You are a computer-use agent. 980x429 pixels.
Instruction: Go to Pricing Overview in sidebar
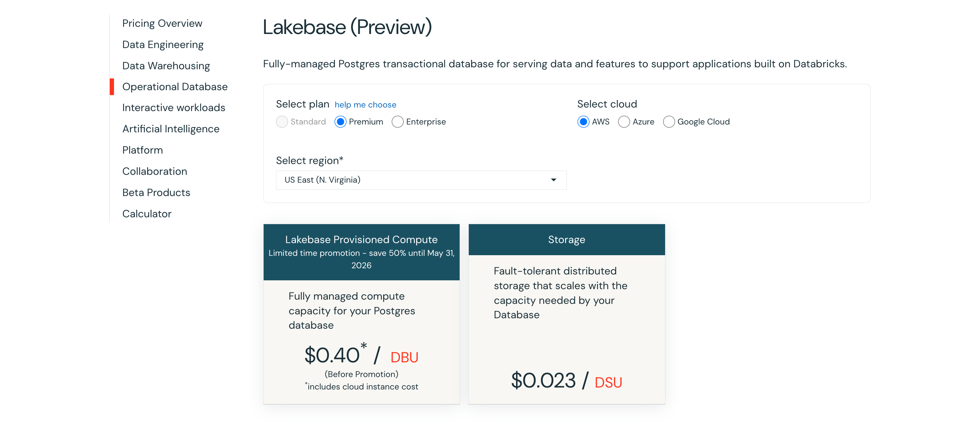click(x=162, y=23)
